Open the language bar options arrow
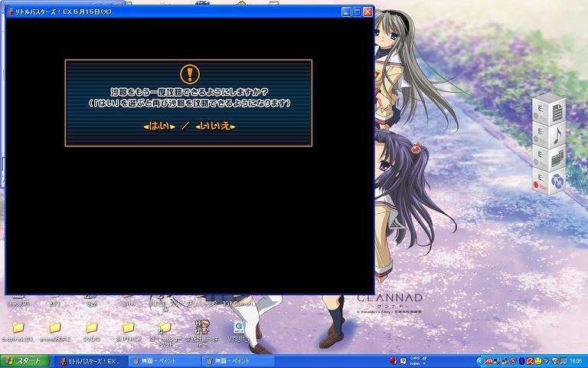Viewport: 588px width, 368px height. 424,363
